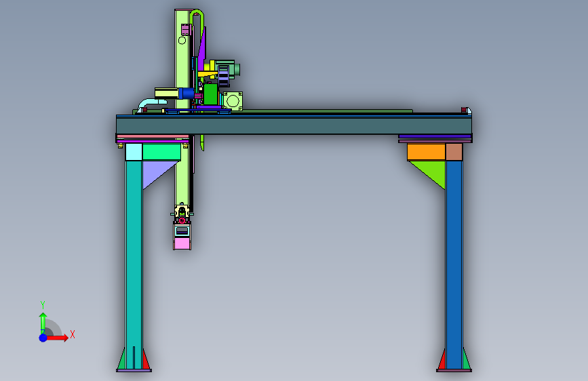Select the dark green block on the carriage

tap(210, 94)
